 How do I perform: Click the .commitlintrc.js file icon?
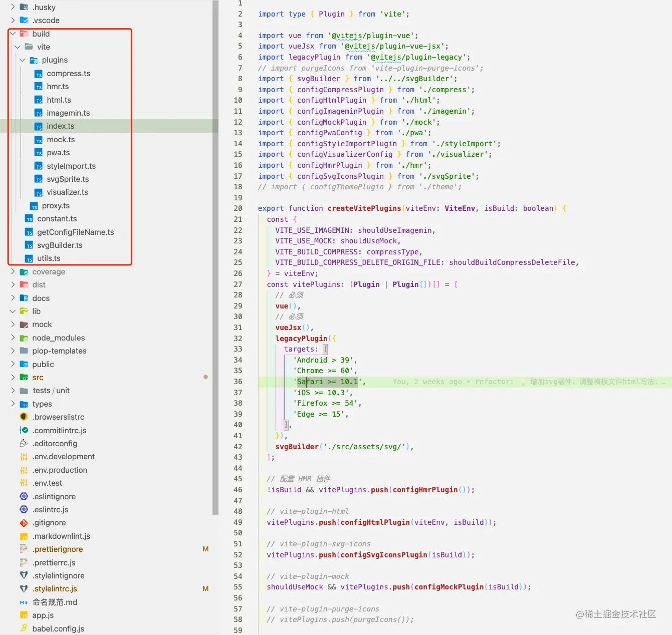[x=24, y=430]
